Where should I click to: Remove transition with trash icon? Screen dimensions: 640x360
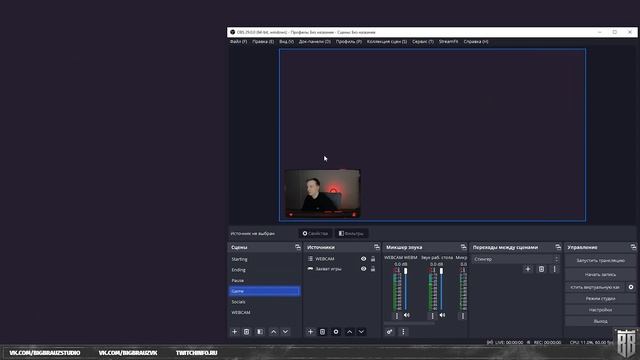click(541, 269)
